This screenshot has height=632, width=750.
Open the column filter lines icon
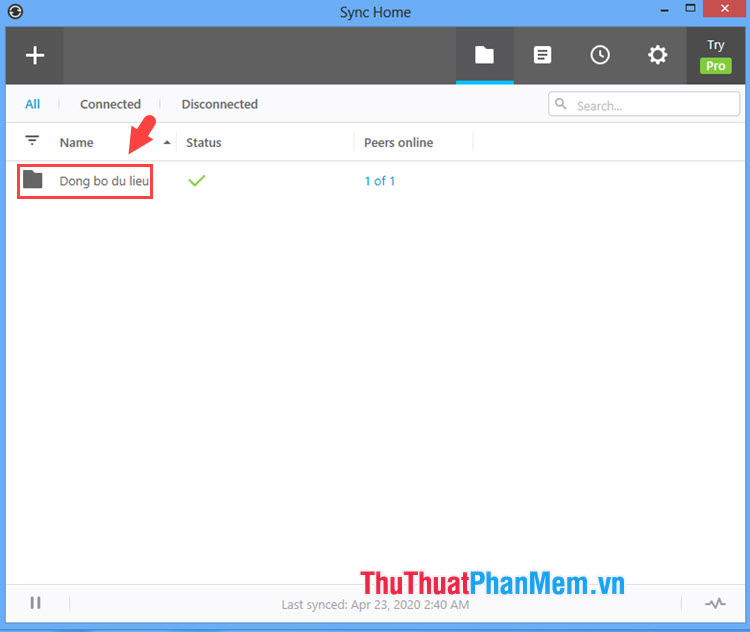tap(32, 141)
